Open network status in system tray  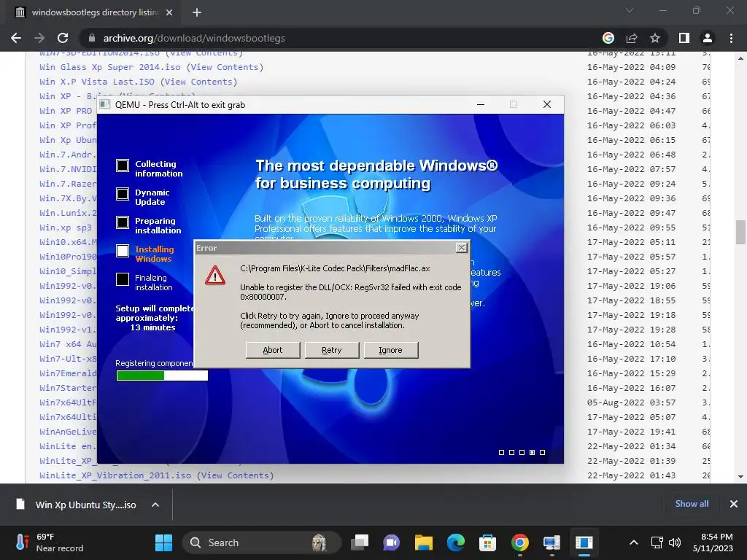657,542
